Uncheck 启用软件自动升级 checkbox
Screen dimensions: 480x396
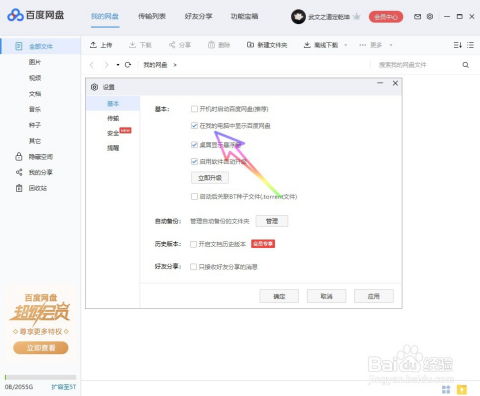coord(194,161)
